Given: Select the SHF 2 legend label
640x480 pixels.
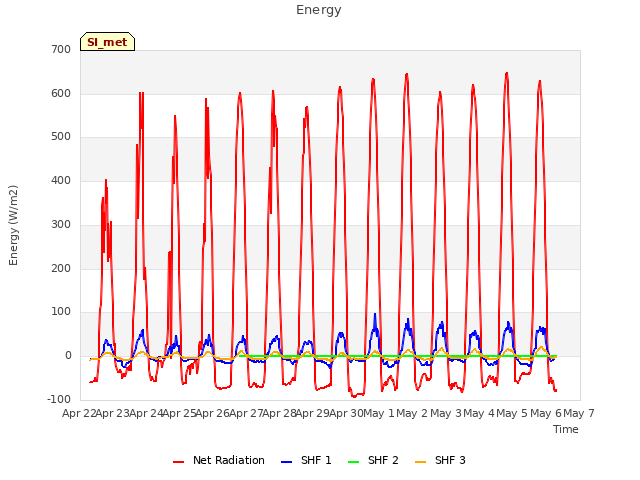Looking at the screenshot, I should click(x=383, y=460).
